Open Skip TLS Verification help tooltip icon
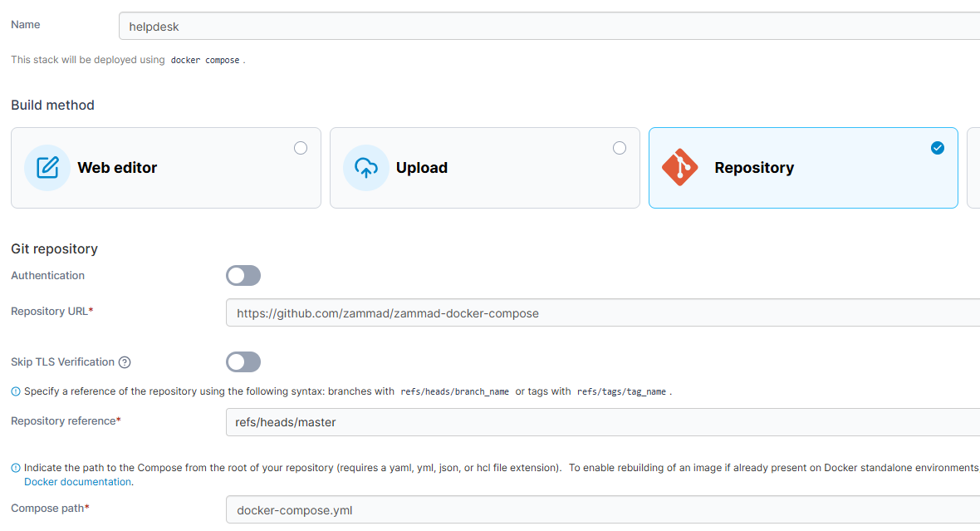Image resolution: width=980 pixels, height=531 pixels. click(x=125, y=362)
